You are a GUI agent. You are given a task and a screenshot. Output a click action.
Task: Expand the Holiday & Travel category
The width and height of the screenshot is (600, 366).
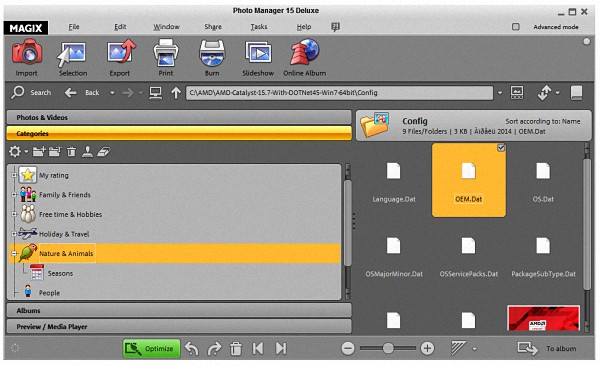[14, 234]
